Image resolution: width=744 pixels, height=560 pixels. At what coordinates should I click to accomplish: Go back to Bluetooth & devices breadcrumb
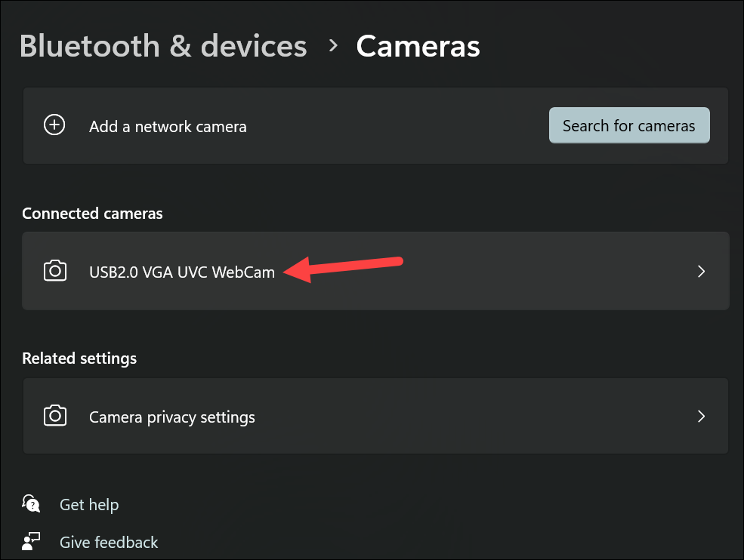click(163, 46)
